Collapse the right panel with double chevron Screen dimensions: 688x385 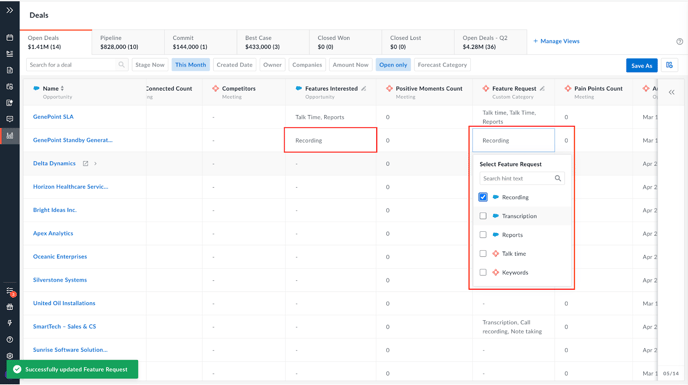pos(671,92)
